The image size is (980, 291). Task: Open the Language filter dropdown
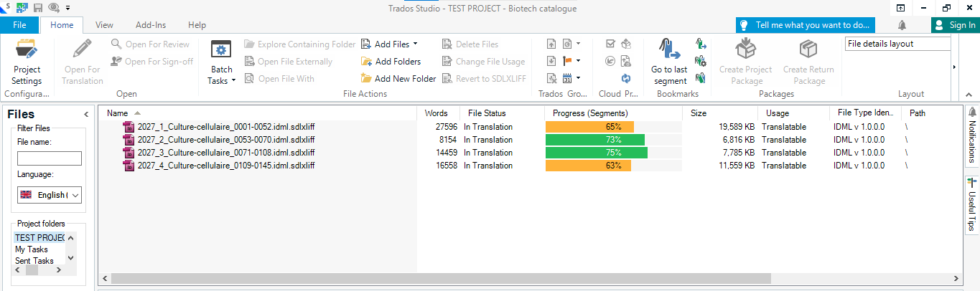coord(50,195)
